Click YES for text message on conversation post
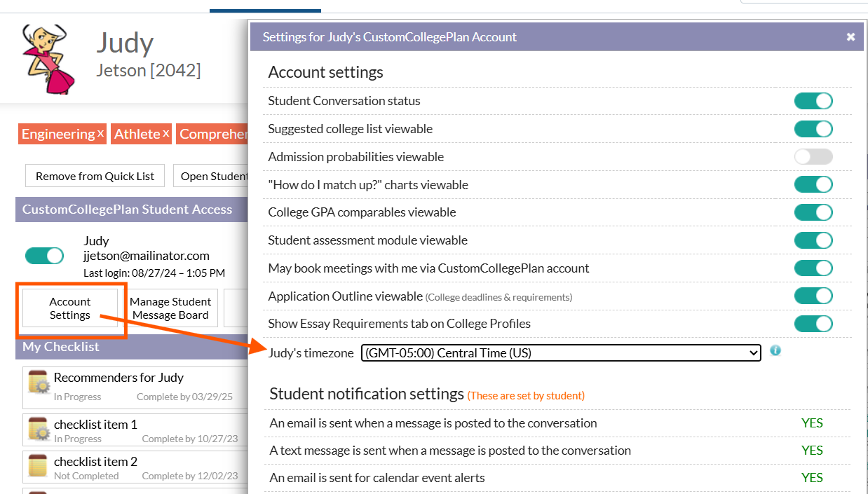The image size is (868, 494). coord(812,450)
